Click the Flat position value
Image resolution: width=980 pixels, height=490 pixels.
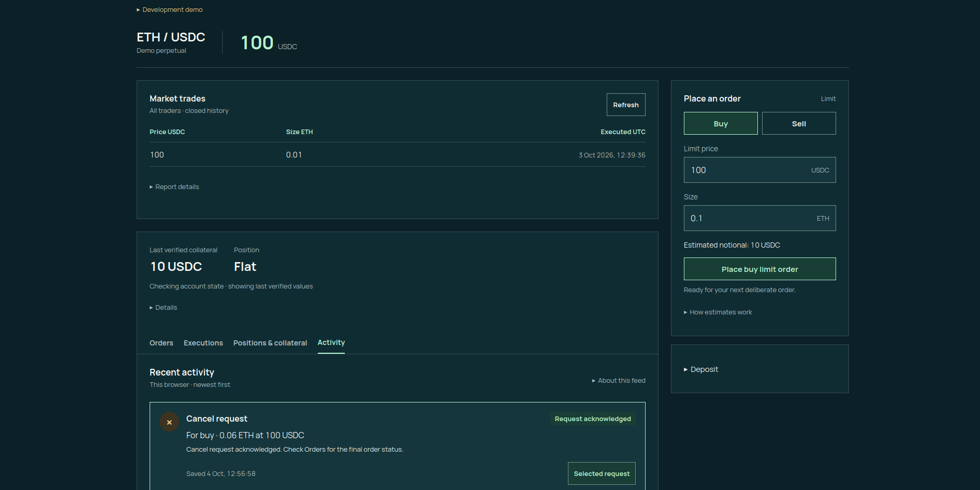pos(245,267)
